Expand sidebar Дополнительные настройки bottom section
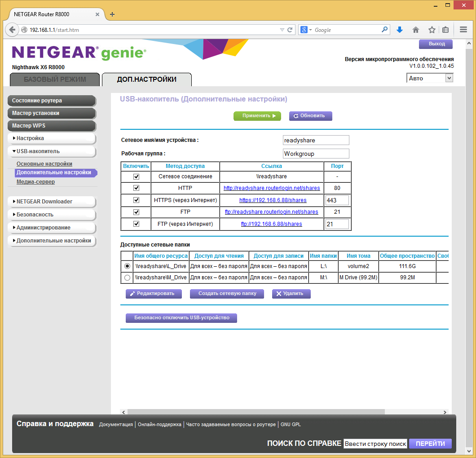Screen dimensions: 476x458 52,241
